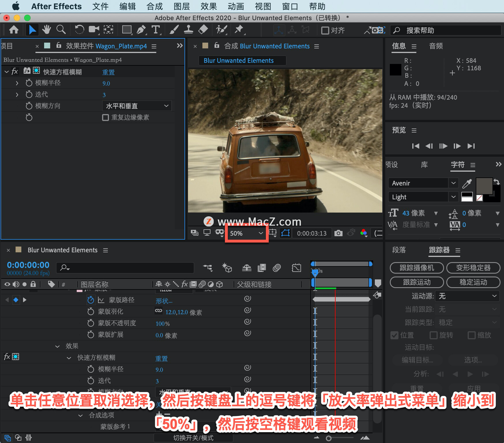Select the Brush tool

click(174, 30)
